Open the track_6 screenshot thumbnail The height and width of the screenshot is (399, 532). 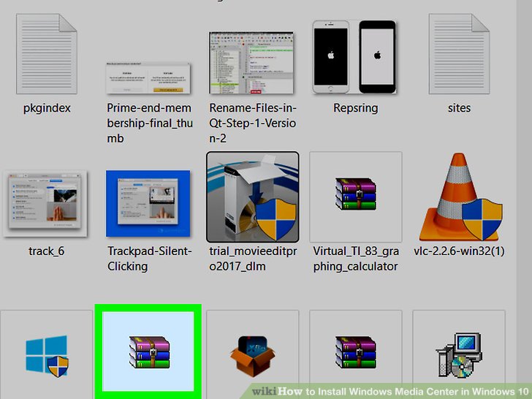(x=45, y=204)
